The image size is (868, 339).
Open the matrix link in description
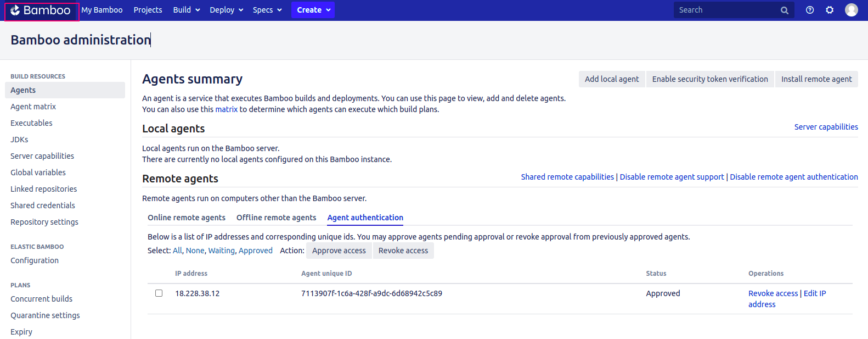(227, 109)
